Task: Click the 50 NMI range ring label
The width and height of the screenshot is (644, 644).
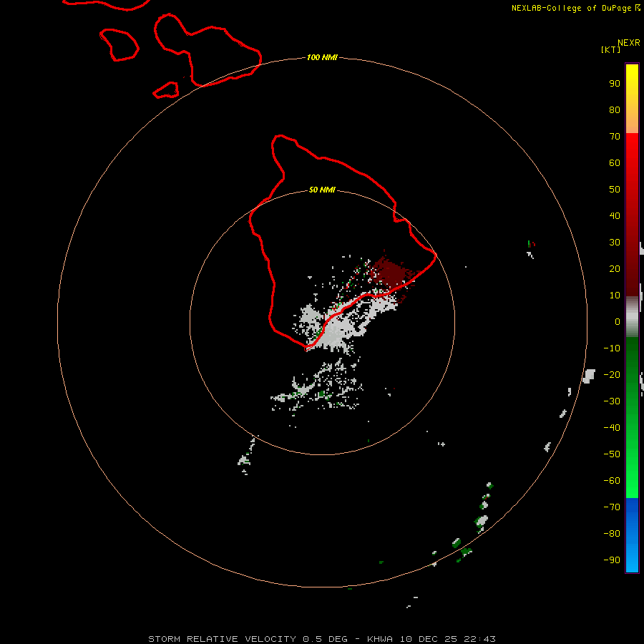Action: 322,190
